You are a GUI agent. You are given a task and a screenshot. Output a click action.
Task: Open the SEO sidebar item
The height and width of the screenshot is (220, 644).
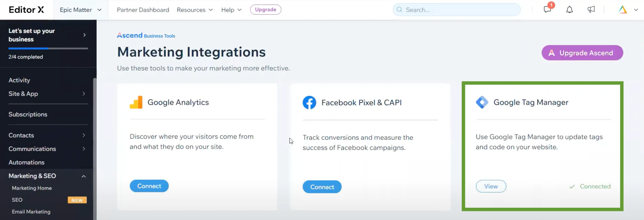click(x=17, y=200)
